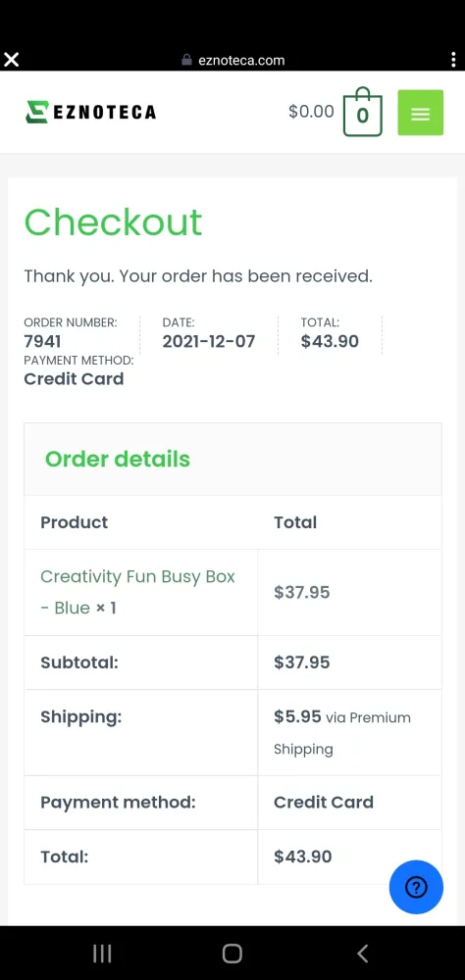Tap Android home button
Image resolution: width=465 pixels, height=980 pixels.
click(232, 954)
